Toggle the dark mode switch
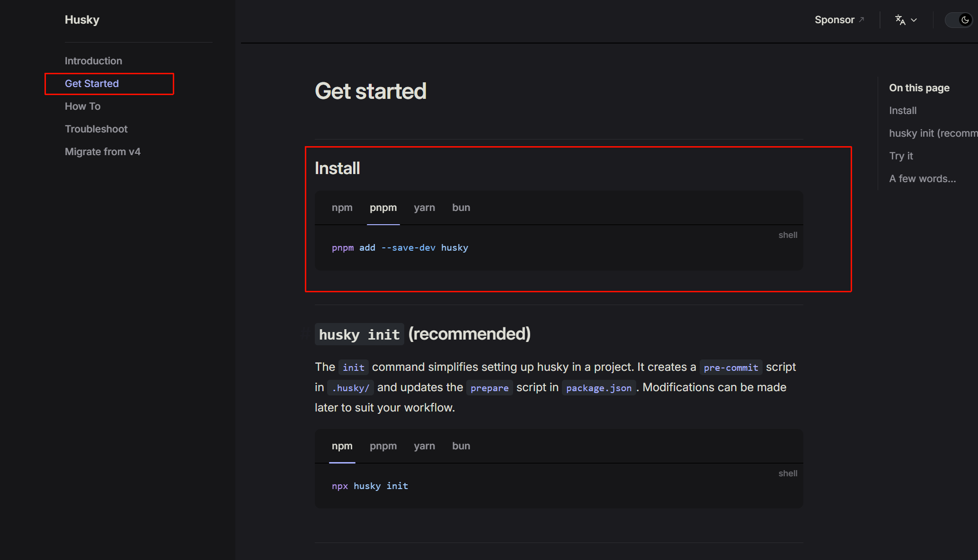 960,20
